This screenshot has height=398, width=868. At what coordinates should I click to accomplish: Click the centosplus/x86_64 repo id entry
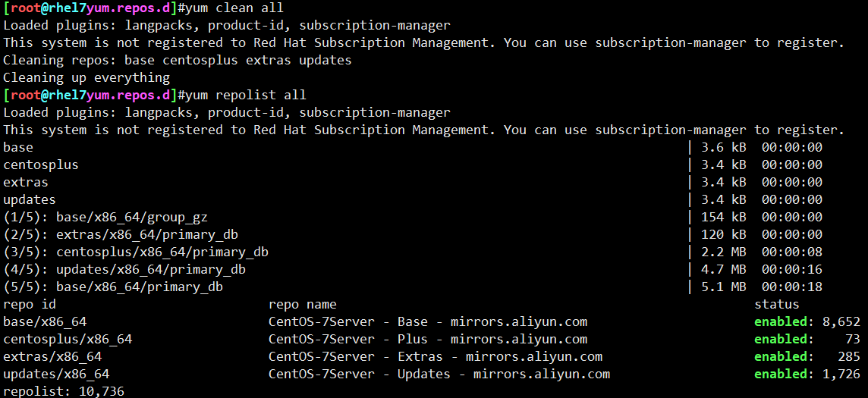(68, 340)
